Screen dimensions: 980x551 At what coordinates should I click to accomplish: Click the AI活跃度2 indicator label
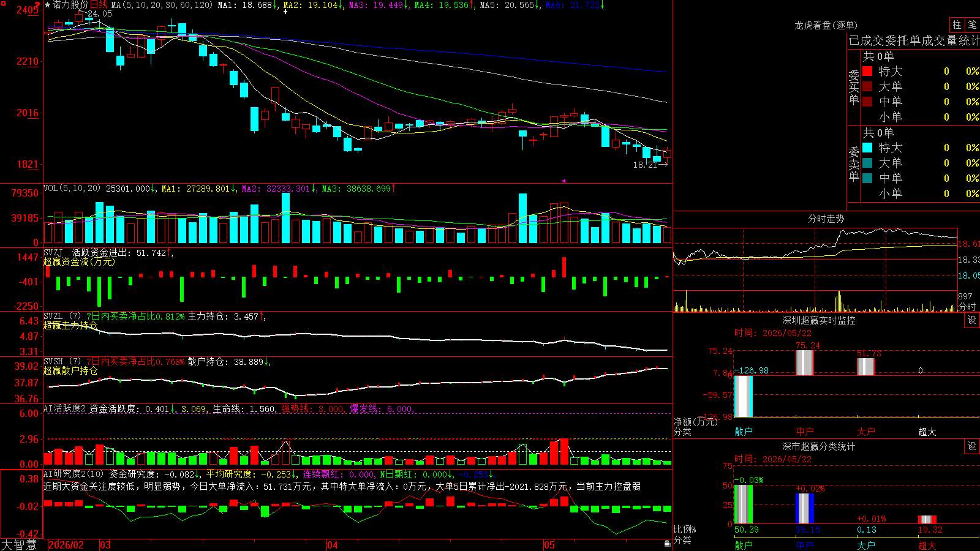[x=65, y=408]
